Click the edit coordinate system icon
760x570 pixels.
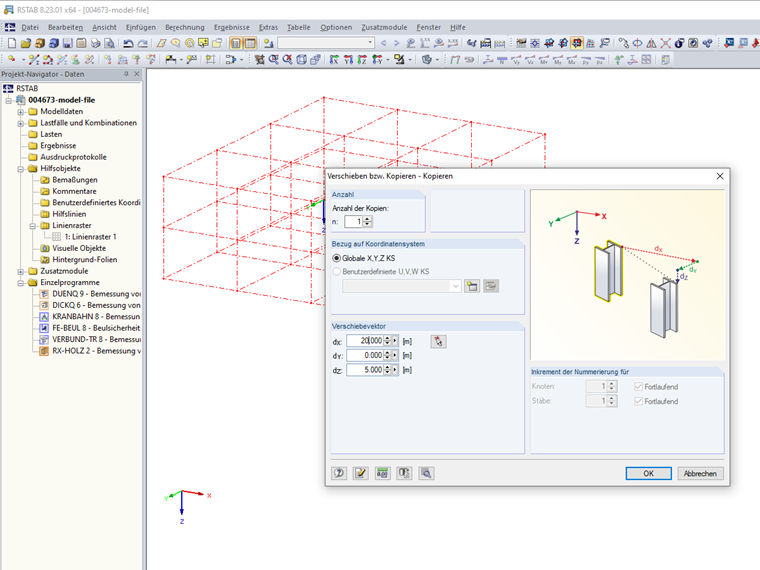491,286
